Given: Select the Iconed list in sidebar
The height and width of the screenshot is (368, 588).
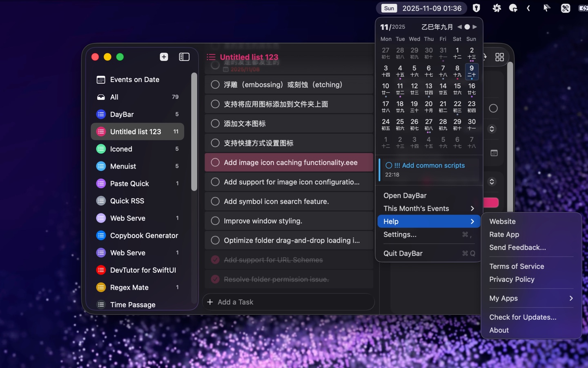Looking at the screenshot, I should pos(121,149).
